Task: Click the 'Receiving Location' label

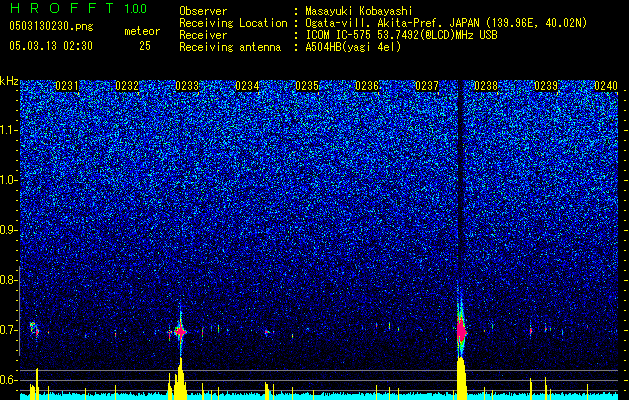Action: [x=233, y=23]
